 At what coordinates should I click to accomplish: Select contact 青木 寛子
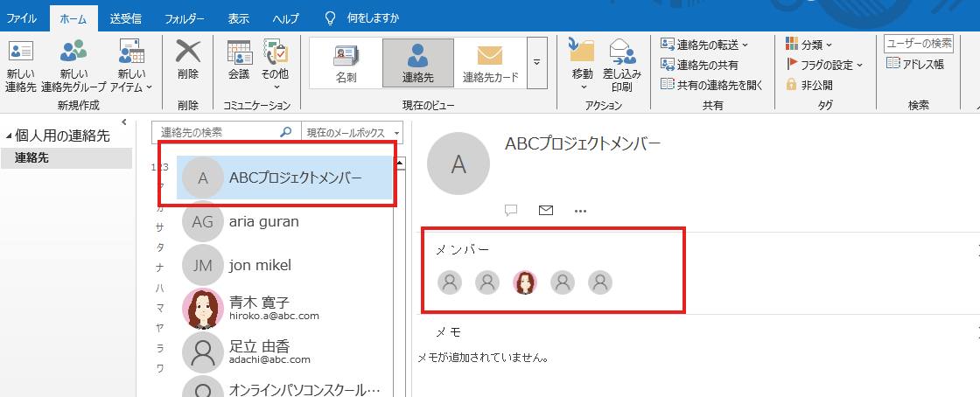coord(284,309)
